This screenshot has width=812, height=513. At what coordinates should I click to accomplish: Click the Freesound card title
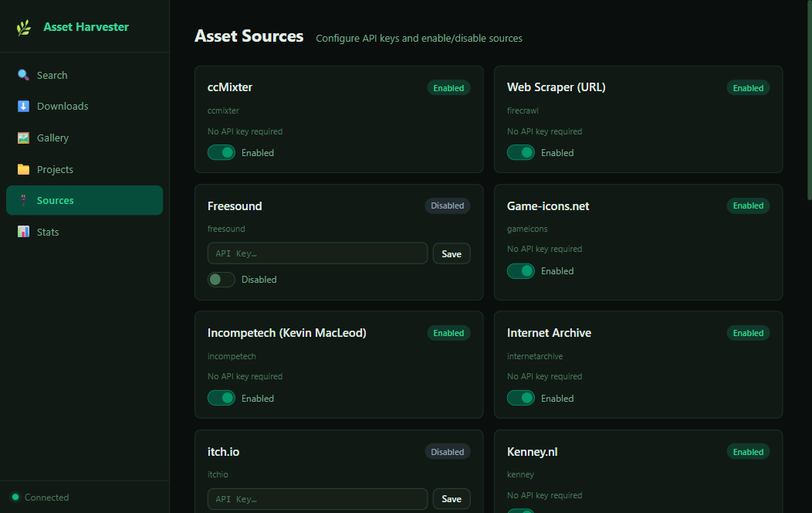point(235,206)
